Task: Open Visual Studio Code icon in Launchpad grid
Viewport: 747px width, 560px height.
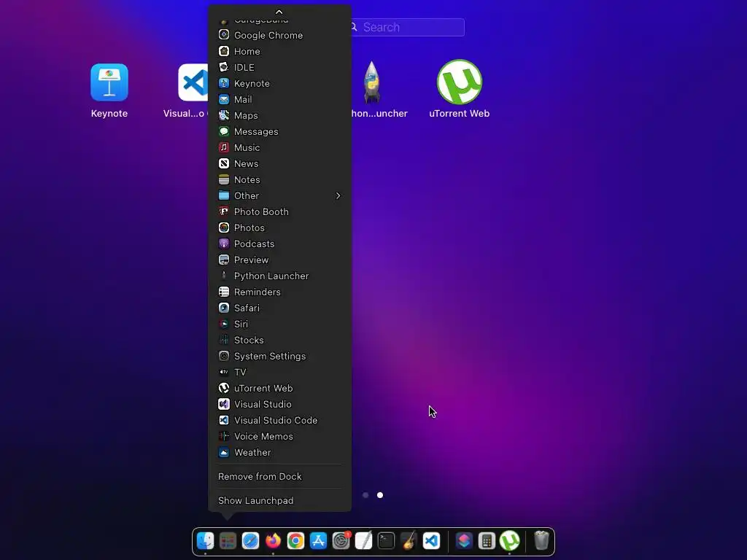Action: (193, 82)
